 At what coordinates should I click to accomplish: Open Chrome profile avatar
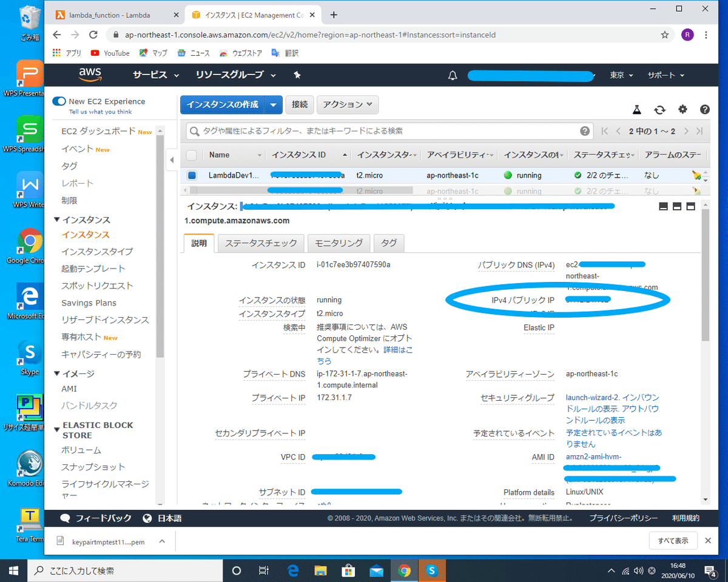(x=687, y=35)
